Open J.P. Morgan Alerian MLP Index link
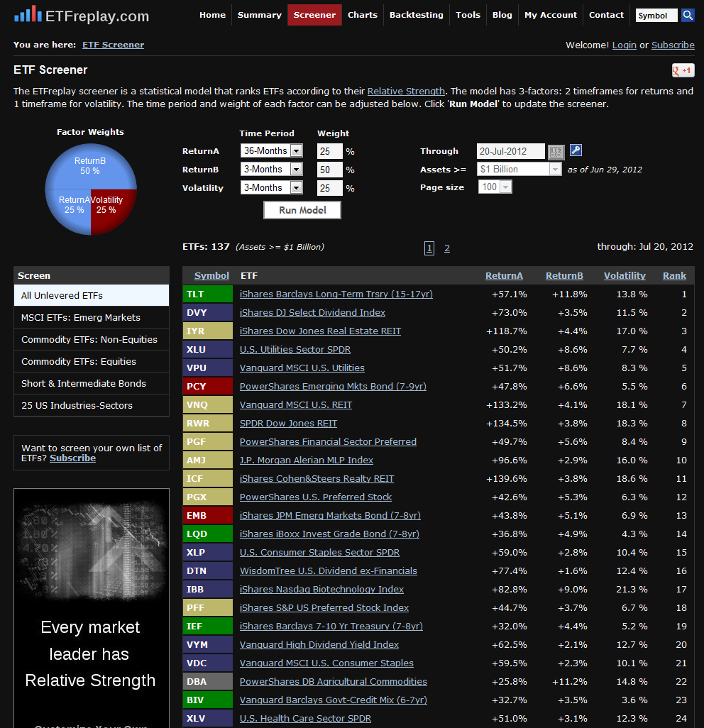 [x=307, y=460]
